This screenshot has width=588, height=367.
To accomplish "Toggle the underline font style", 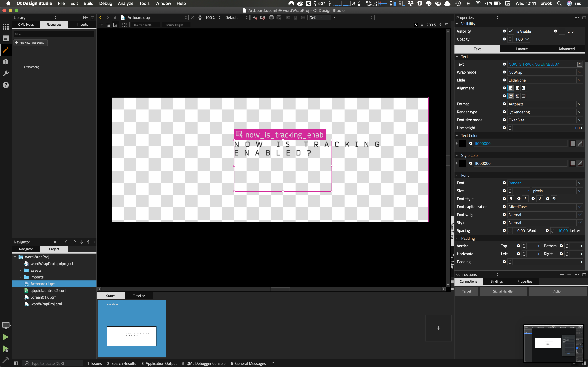I will (539, 199).
